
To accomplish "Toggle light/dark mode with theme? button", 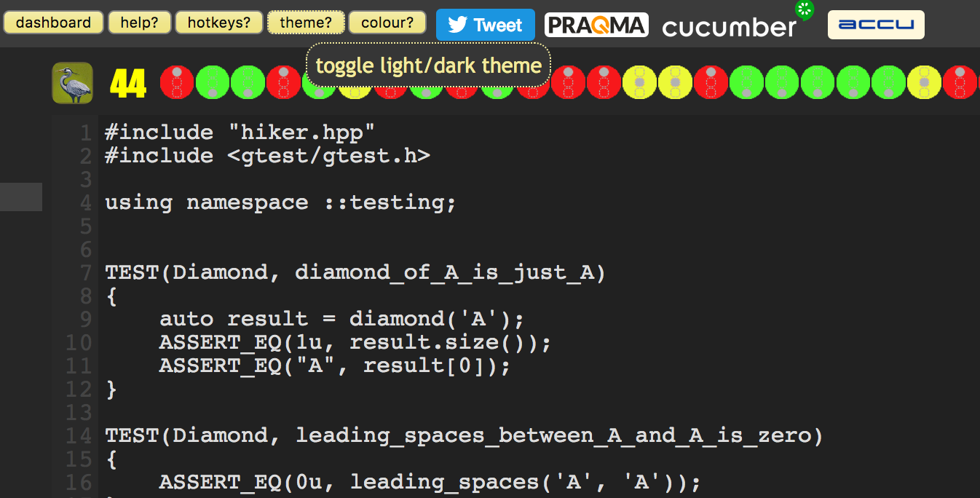I will [x=306, y=23].
